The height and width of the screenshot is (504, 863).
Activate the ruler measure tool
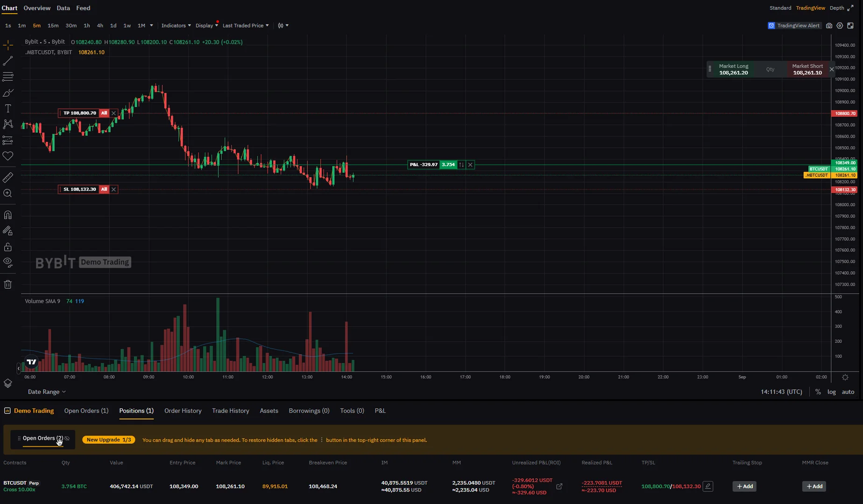[8, 177]
